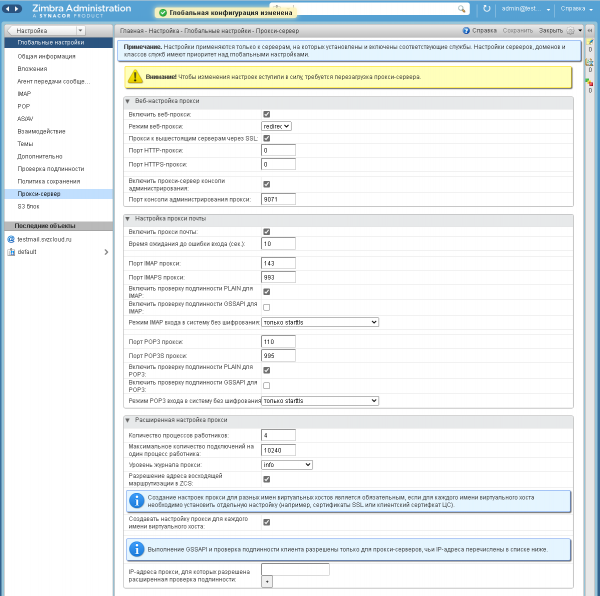This screenshot has height=596, width=600.
Task: Click the testmail.svzcloud.ru domain icon
Action: 10,239
